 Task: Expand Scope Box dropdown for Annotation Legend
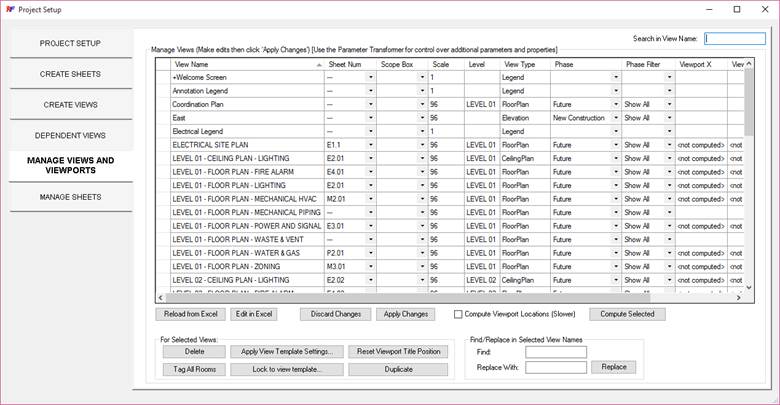pos(422,91)
